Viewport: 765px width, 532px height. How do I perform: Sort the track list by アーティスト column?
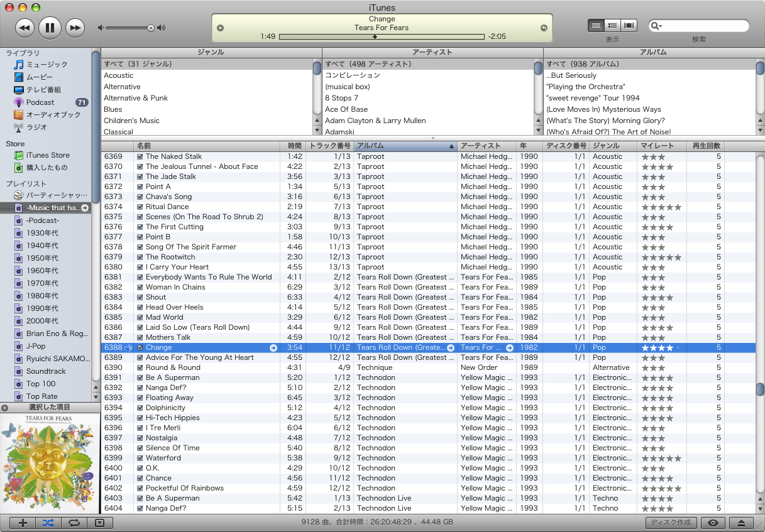point(487,146)
